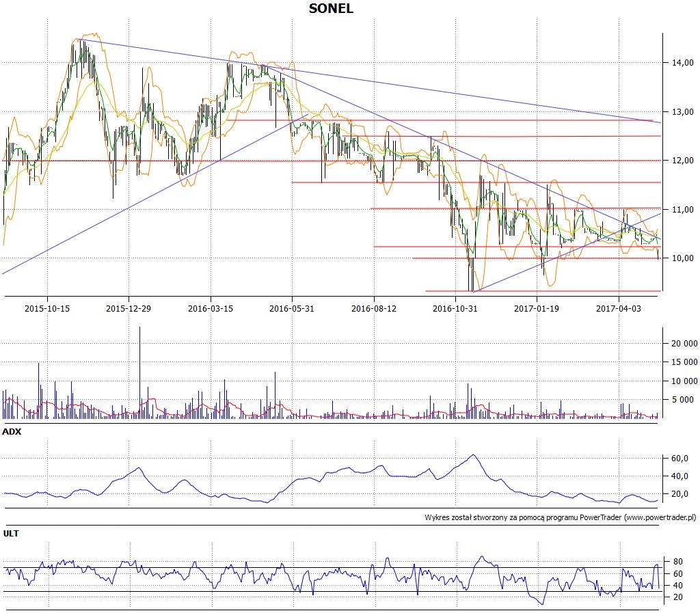The height and width of the screenshot is (613, 700).
Task: Select the 11,00 price axis label
Action: click(683, 210)
